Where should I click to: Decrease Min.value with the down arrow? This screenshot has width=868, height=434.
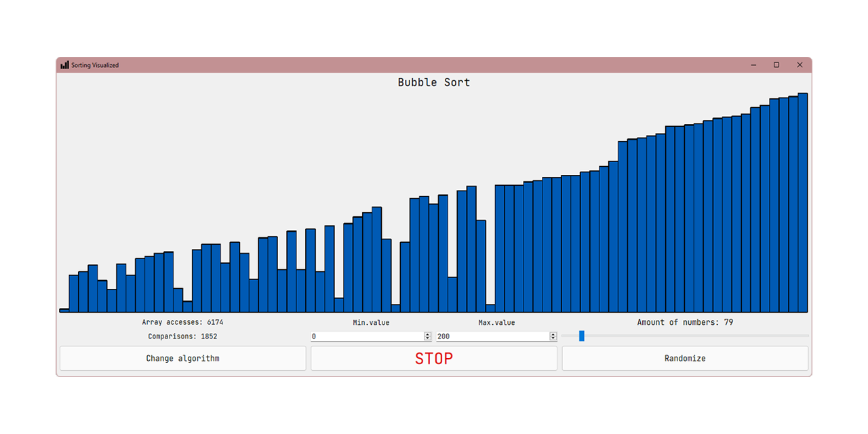[x=428, y=338]
